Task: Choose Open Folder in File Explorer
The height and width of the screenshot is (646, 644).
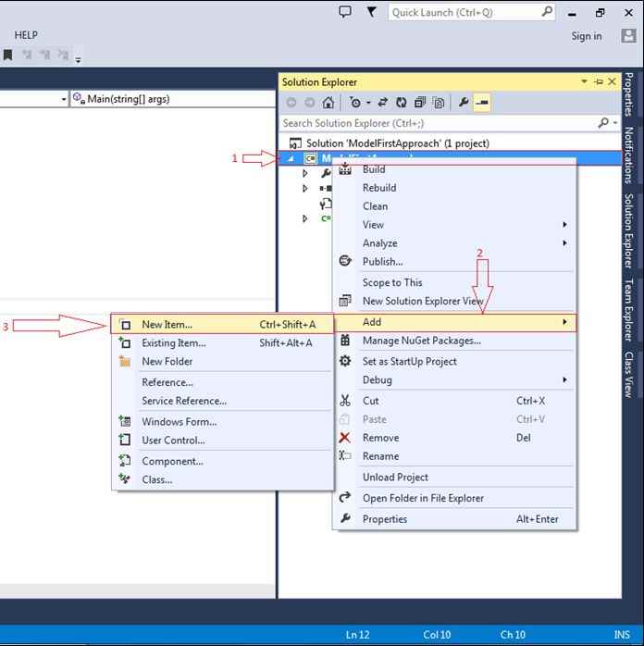Action: 454,499
